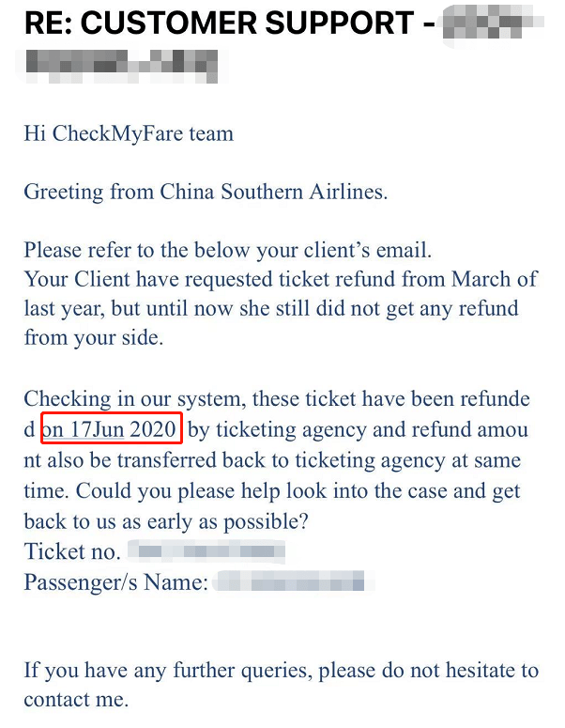Click the Greeting from China Southern Airlines line
This screenshot has height=728, width=565.
pyautogui.click(x=206, y=192)
